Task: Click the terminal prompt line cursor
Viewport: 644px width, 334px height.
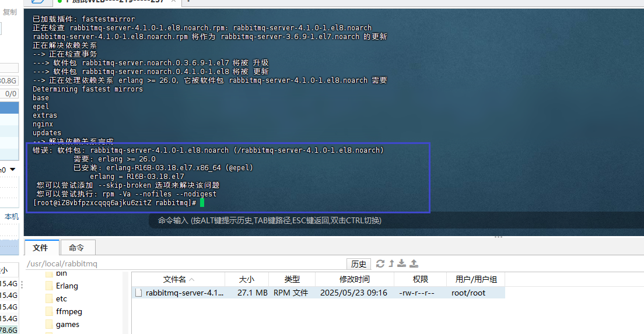Action: tap(202, 203)
